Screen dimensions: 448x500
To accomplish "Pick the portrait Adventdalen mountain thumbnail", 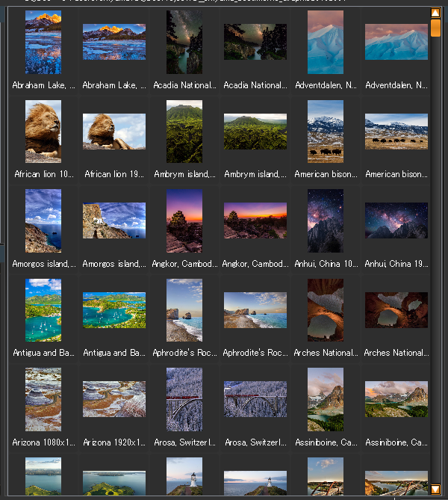I will click(326, 42).
